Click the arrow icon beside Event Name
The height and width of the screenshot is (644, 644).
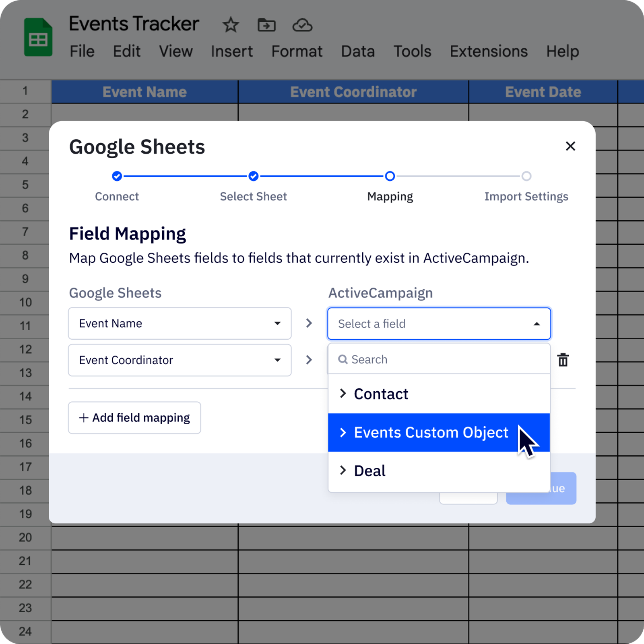point(309,323)
